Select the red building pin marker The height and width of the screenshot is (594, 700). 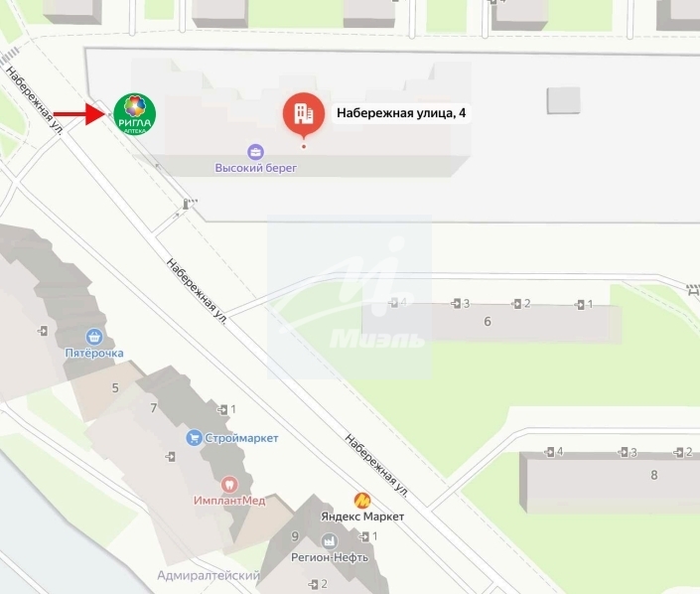click(304, 115)
